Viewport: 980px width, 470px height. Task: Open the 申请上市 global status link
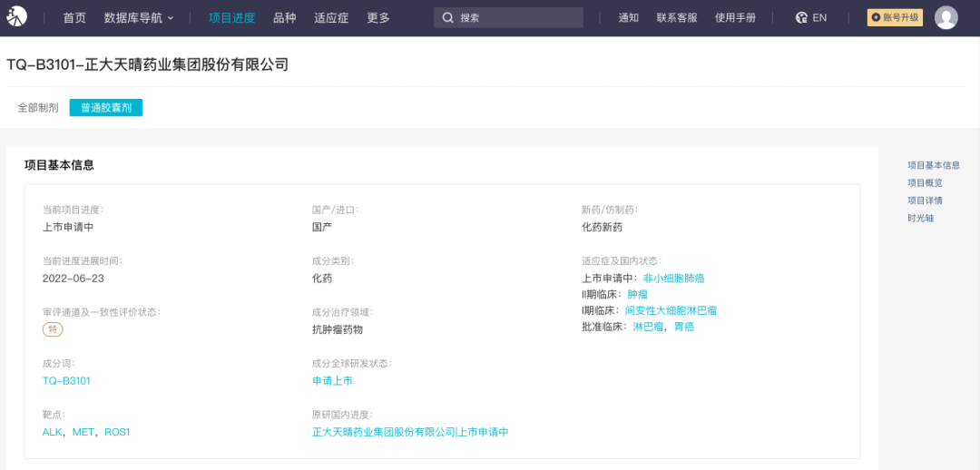[332, 380]
